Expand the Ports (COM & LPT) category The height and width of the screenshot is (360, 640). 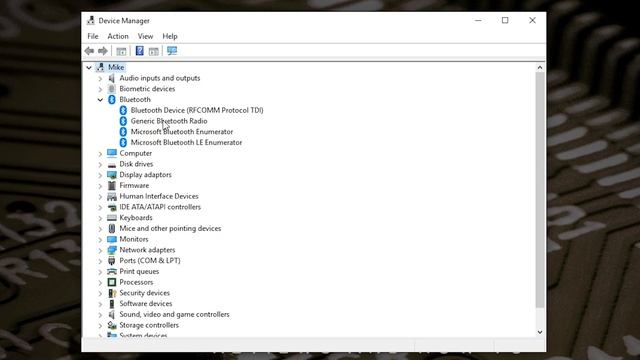click(x=100, y=261)
